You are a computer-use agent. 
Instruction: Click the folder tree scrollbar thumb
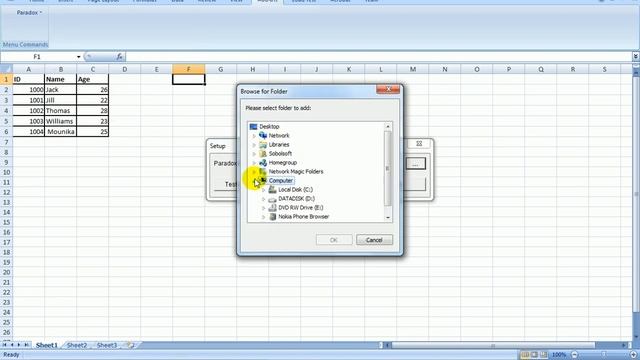[387, 168]
